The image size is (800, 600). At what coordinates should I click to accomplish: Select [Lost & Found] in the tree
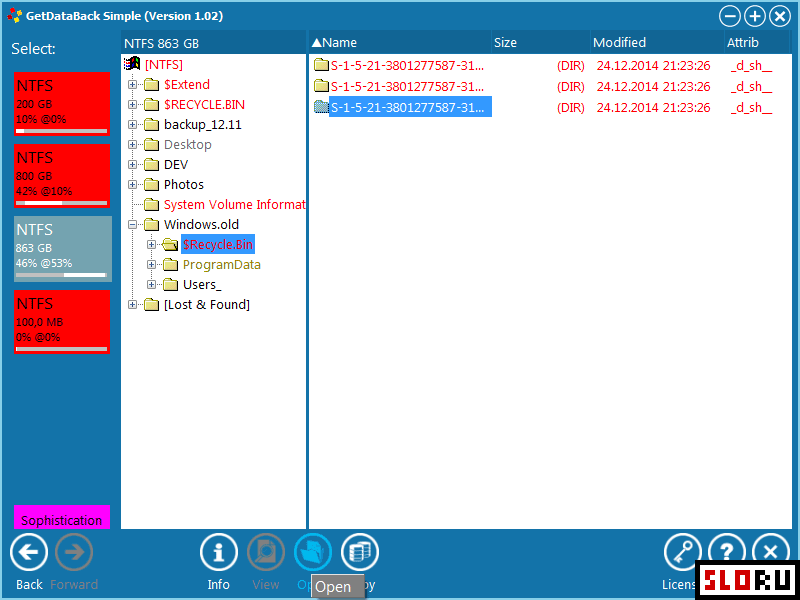207,305
